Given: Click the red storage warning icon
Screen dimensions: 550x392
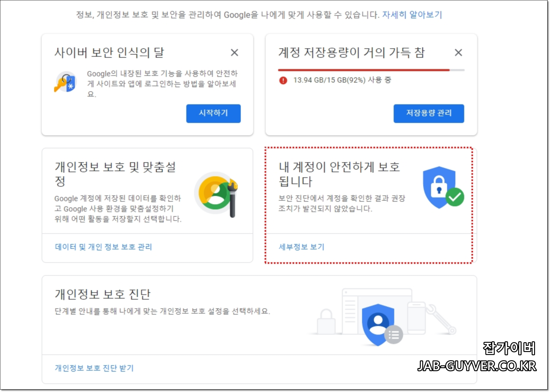Looking at the screenshot, I should [x=283, y=80].
